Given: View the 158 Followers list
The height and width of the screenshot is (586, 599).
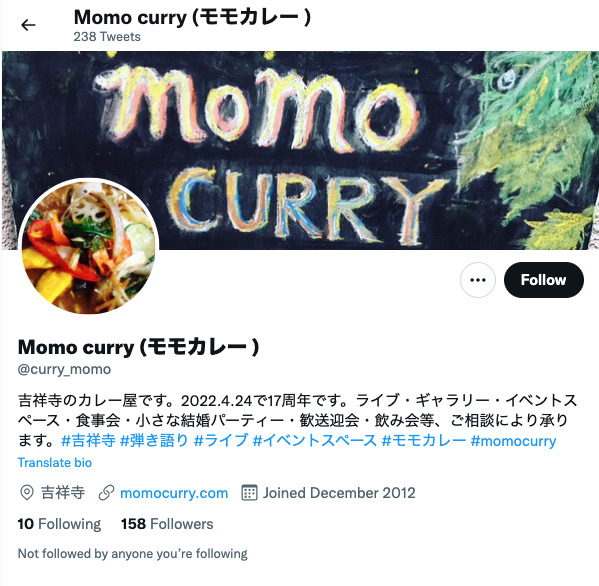Looking at the screenshot, I should click(x=167, y=524).
